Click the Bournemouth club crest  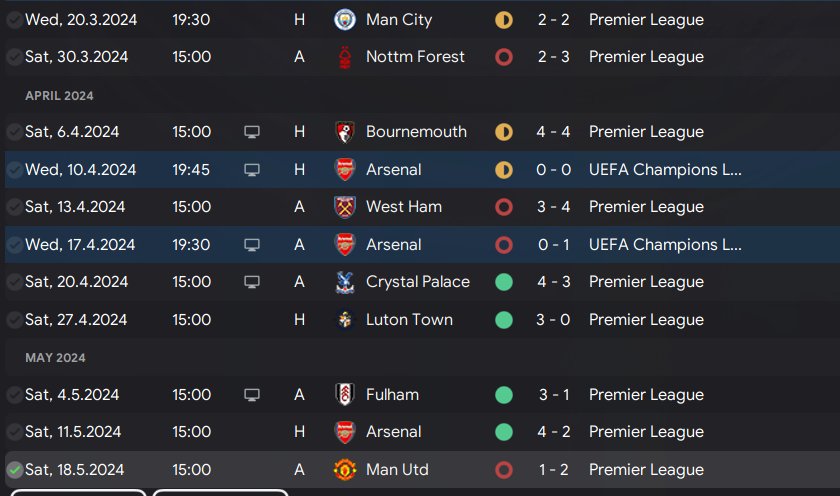coord(345,132)
